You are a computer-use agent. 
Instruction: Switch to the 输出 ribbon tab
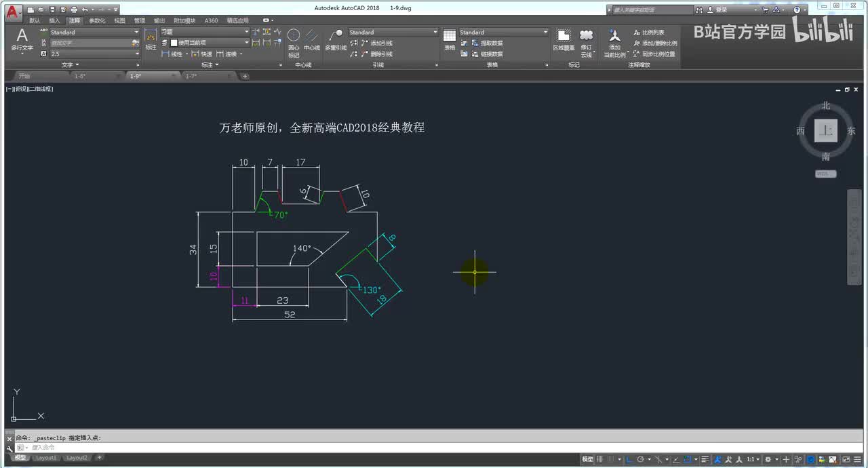[x=159, y=21]
